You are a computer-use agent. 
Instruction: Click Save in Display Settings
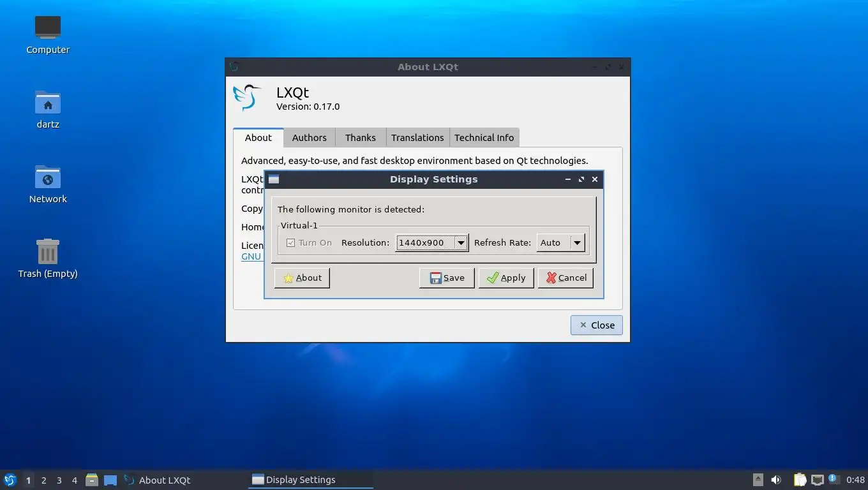point(447,278)
